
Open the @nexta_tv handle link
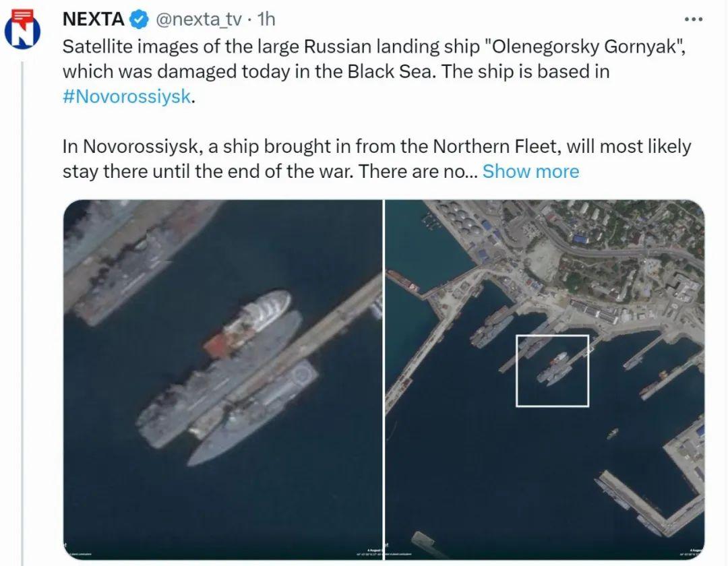[198, 20]
